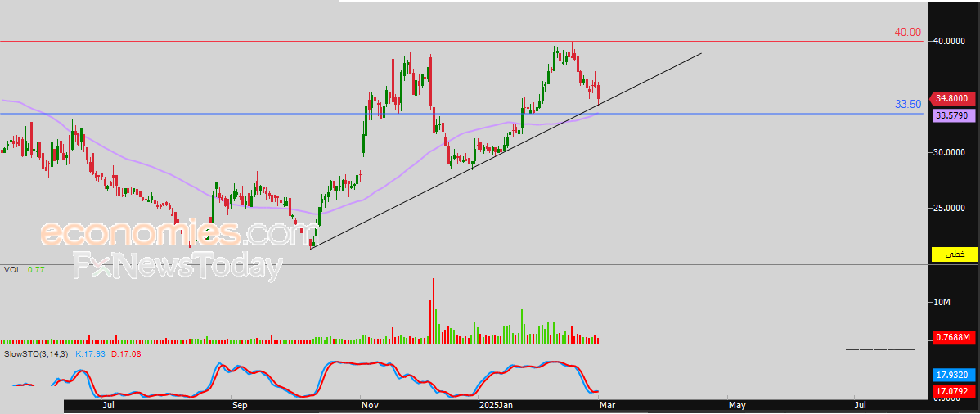Click the D:17.08 stochastic value
980x414 pixels.
(126, 354)
